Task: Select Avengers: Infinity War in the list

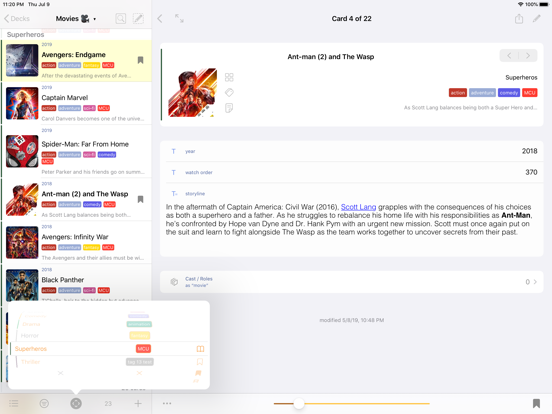Action: coord(77,243)
